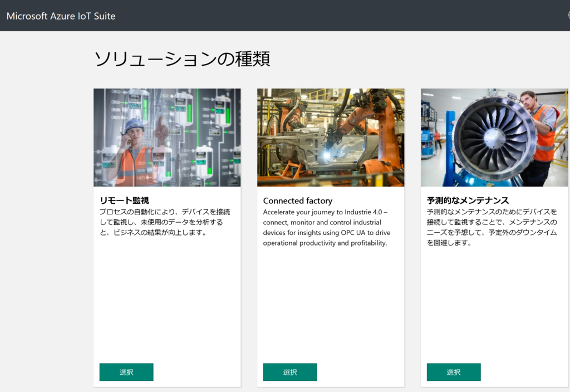Click the ソリューションの種類 page heading
The width and height of the screenshot is (570, 392).
(182, 59)
